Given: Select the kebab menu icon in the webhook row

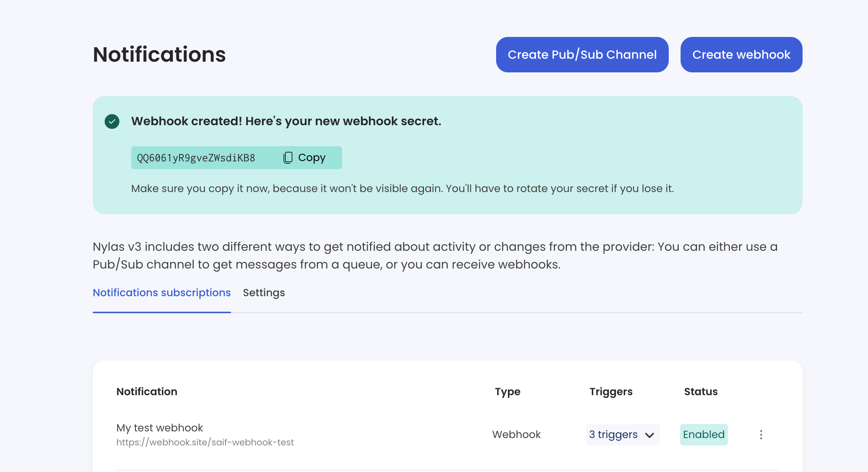Looking at the screenshot, I should [761, 435].
